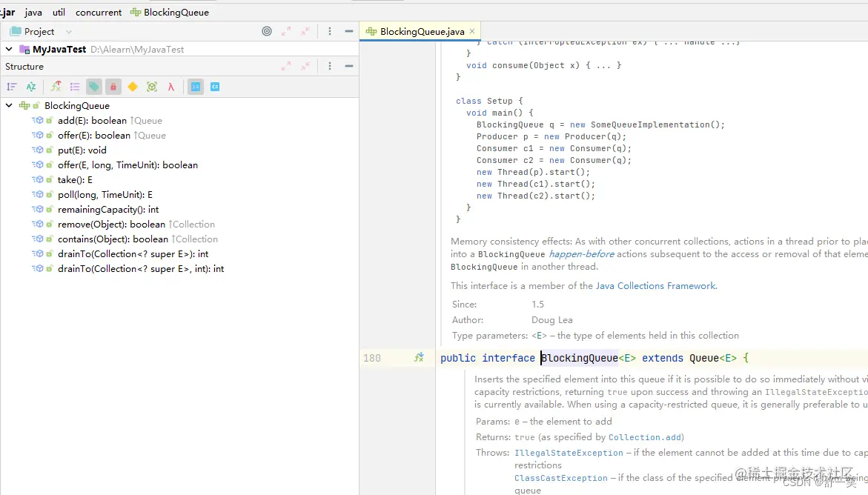Image resolution: width=868 pixels, height=495 pixels.
Task: Toggle Show Non-Public red lock icon
Action: pos(113,87)
